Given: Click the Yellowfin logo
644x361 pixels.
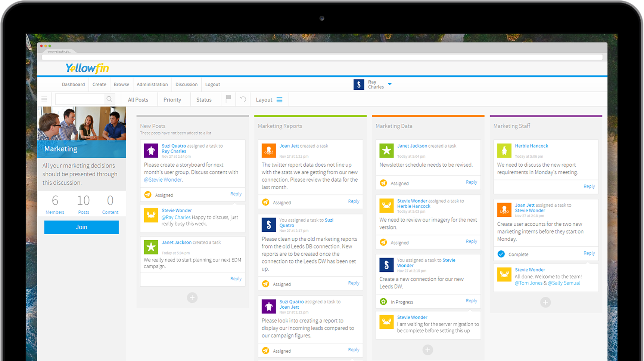Looking at the screenshot, I should point(87,68).
